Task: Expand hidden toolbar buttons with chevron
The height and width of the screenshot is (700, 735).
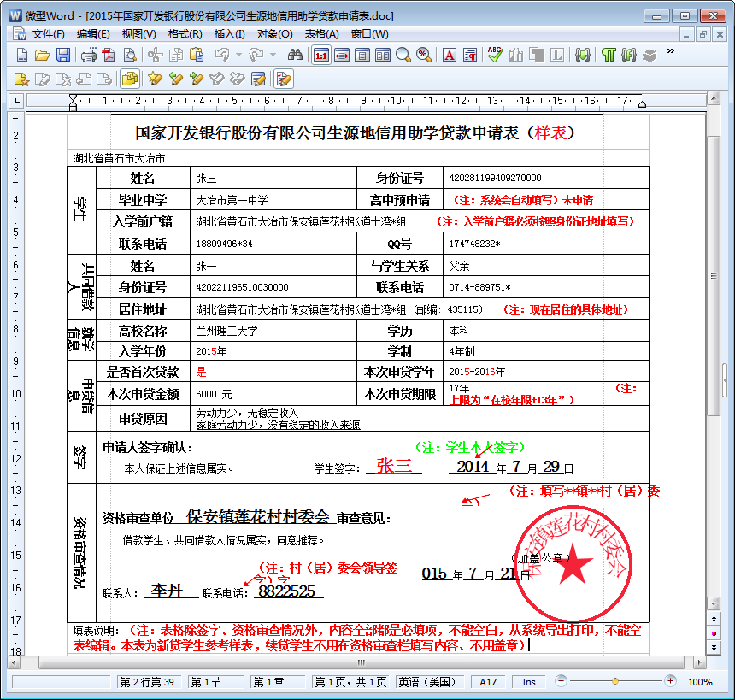Action: click(x=669, y=52)
